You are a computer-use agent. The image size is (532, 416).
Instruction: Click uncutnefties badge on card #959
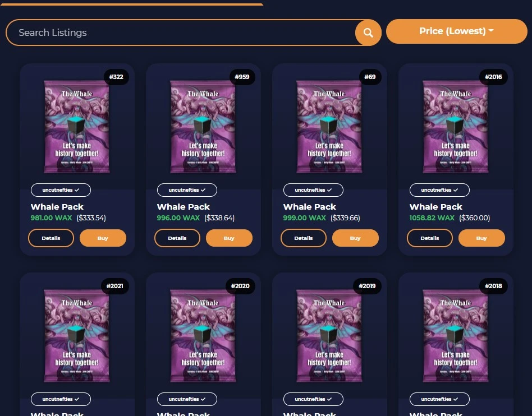point(187,190)
